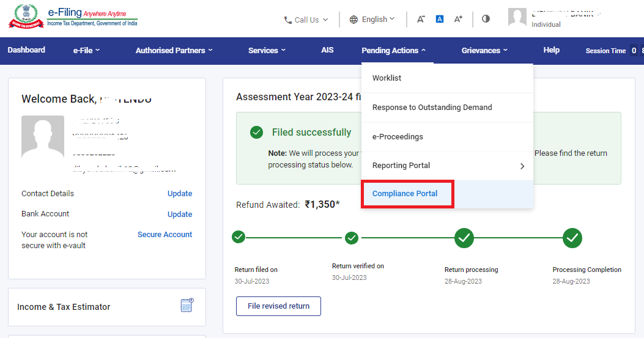Viewport: 644px width, 338px height.
Task: Expand the English language selector
Action: [x=372, y=20]
